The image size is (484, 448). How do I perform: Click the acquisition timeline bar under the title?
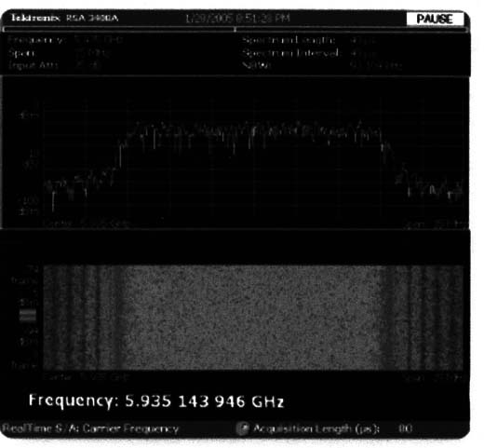(x=235, y=30)
